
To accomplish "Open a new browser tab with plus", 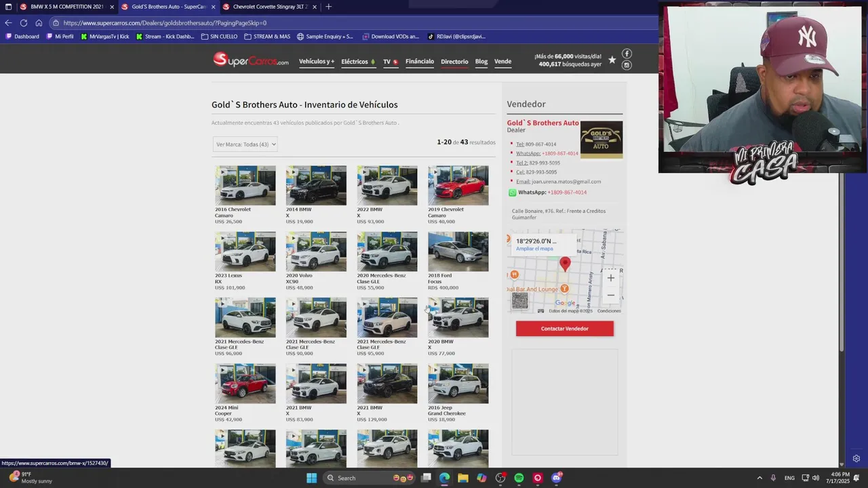I will tap(328, 7).
